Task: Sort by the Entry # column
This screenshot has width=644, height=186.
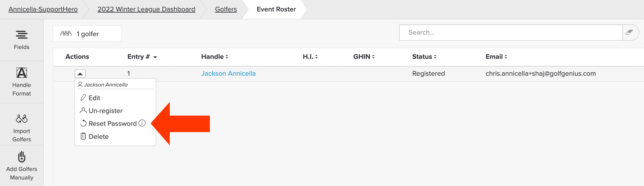Action: 142,57
